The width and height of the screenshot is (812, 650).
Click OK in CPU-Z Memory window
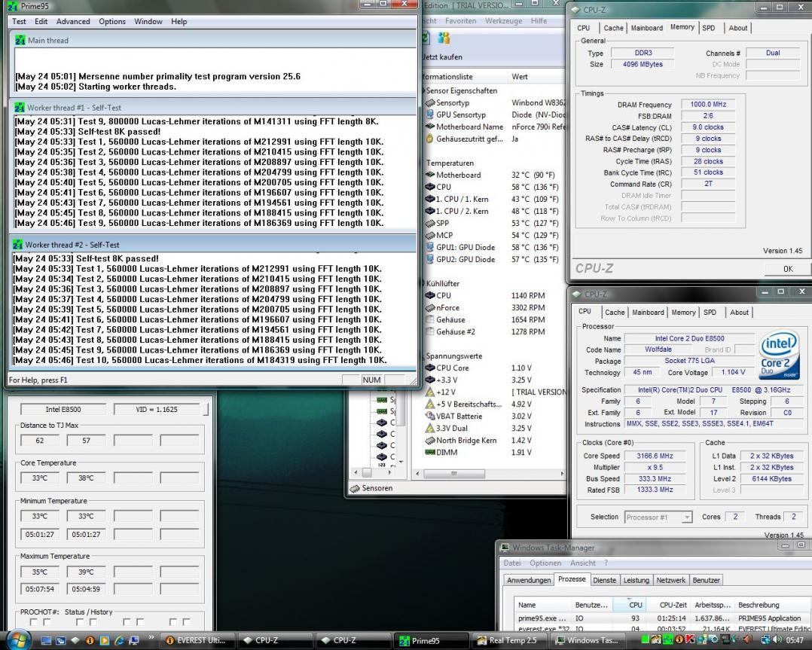pos(788,269)
